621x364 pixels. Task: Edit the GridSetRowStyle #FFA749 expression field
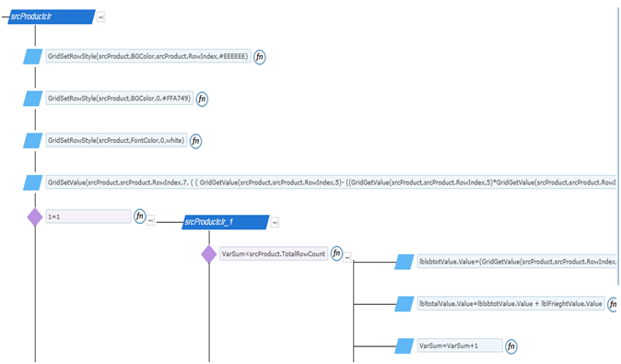coord(119,99)
